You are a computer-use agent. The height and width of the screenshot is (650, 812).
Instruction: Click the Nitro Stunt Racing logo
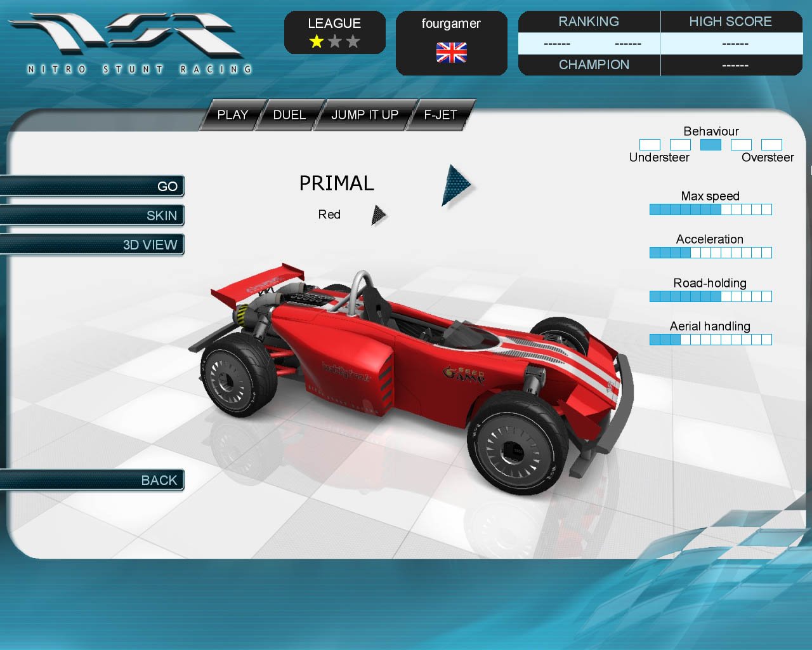pyautogui.click(x=130, y=41)
